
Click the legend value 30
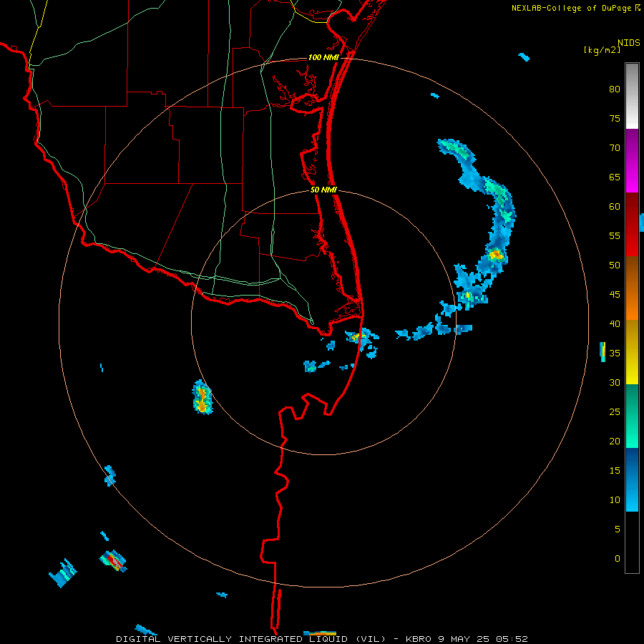click(x=615, y=382)
